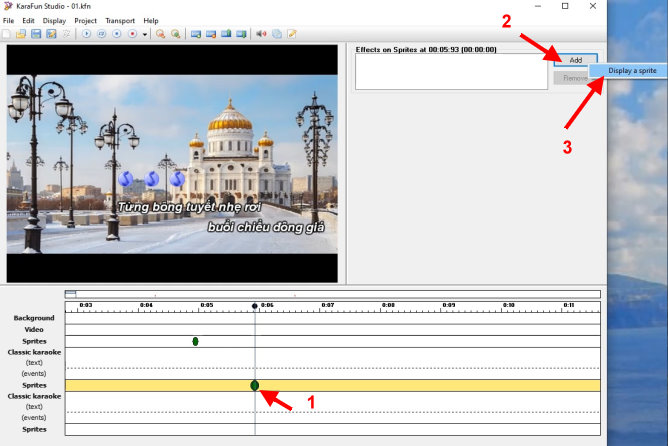This screenshot has height=446, width=668.
Task: Click the New file icon in toolbar
Action: pyautogui.click(x=7, y=34)
